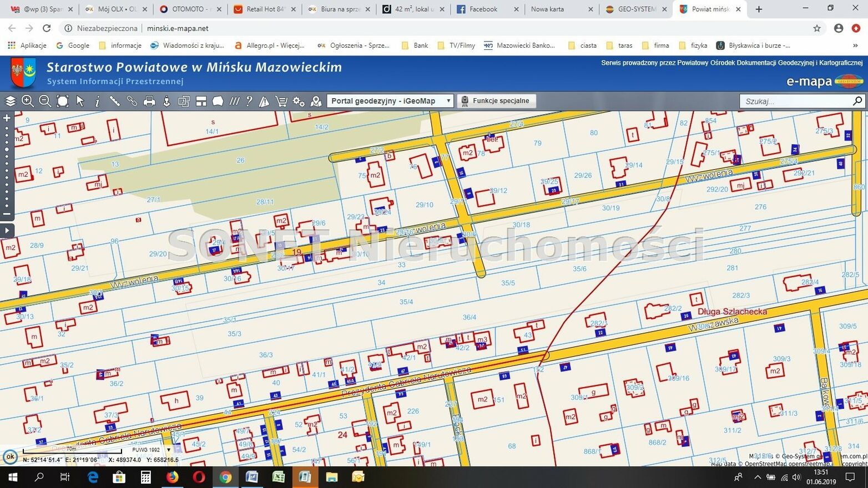This screenshot has height=488, width=868.
Task: Open Firefox from the Windows taskbar
Action: tap(173, 477)
